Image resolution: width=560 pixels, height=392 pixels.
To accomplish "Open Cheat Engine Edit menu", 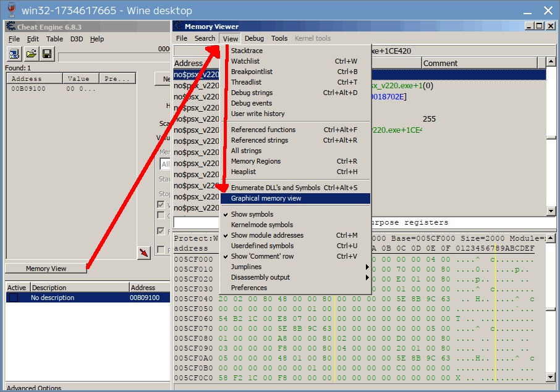I will coord(33,39).
